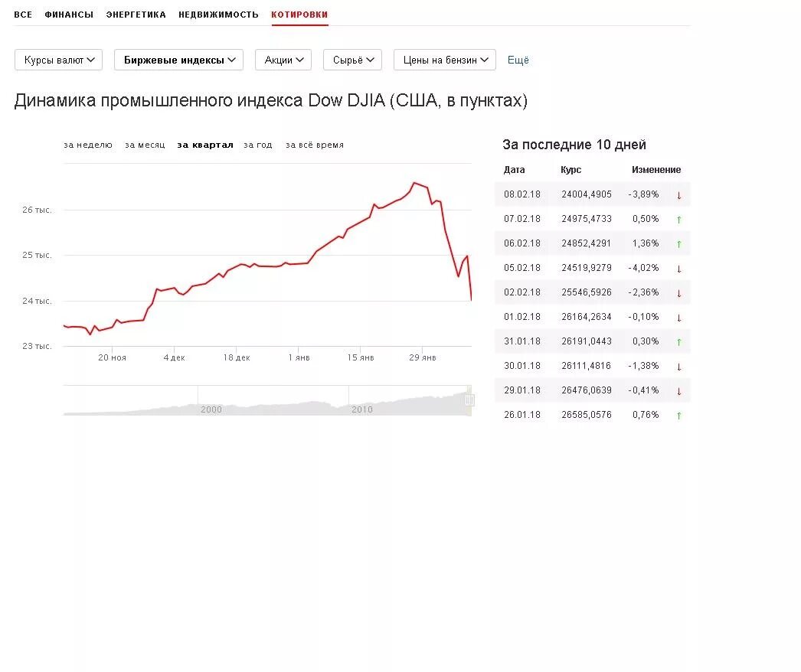Click the value 26476,0639
Image resolution: width=801 pixels, height=672 pixels.
[x=587, y=390]
